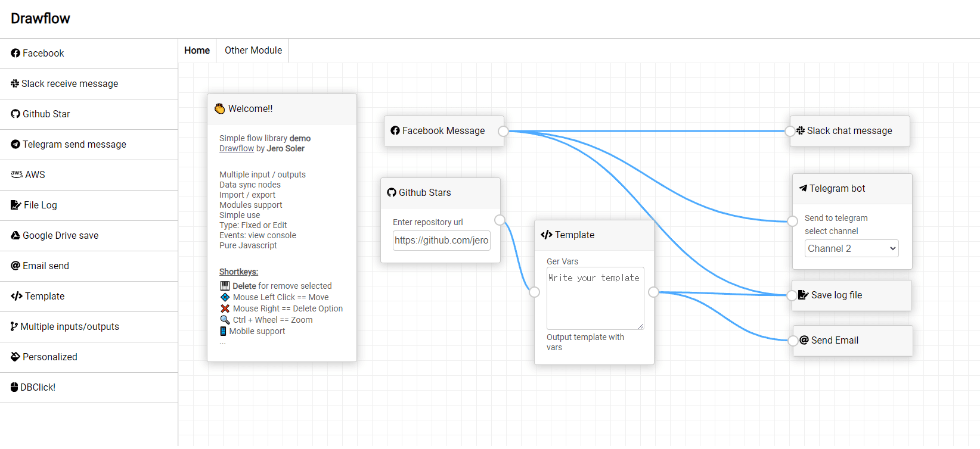980x449 pixels.
Task: Click the File Log signature icon
Action: pos(16,205)
